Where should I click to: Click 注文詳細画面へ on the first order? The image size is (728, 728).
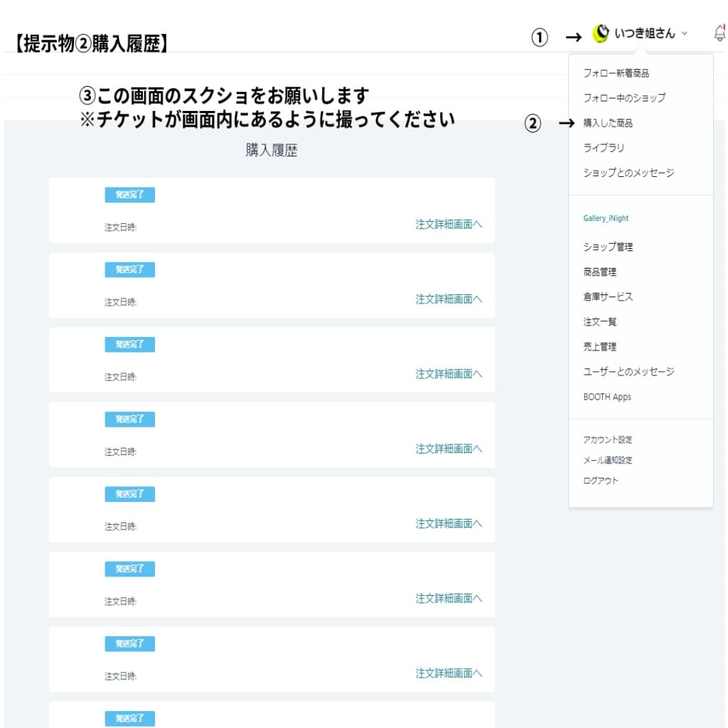(449, 224)
